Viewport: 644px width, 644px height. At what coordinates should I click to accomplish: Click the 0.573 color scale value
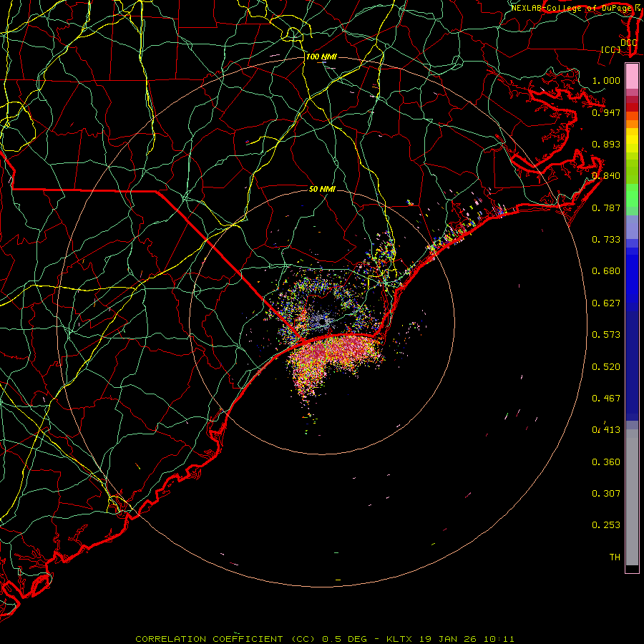(x=606, y=335)
